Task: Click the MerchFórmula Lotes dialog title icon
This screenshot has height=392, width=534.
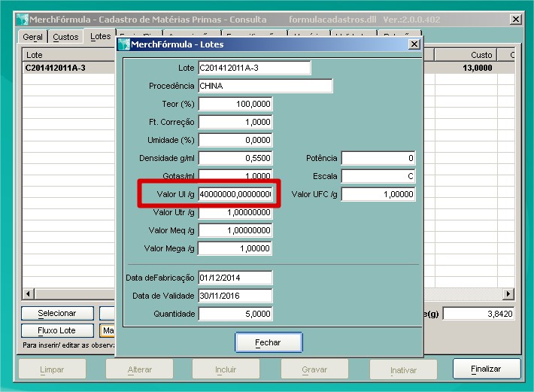Action: coord(124,44)
